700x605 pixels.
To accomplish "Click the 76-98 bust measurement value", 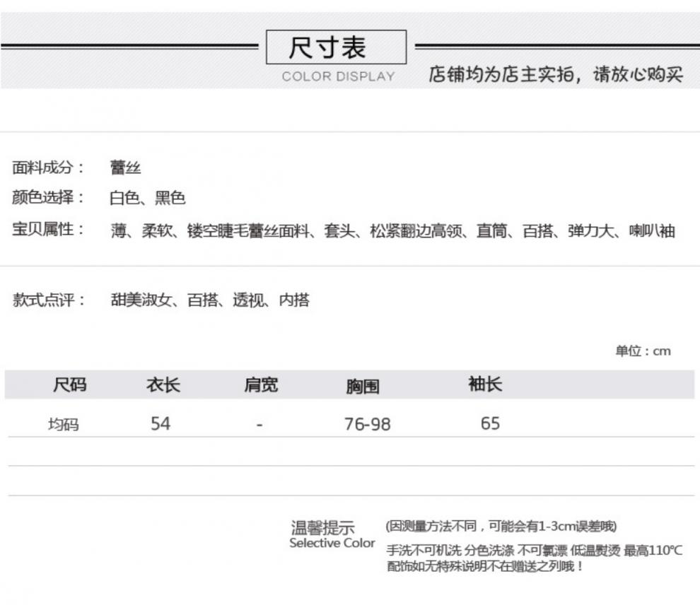I will click(x=367, y=424).
